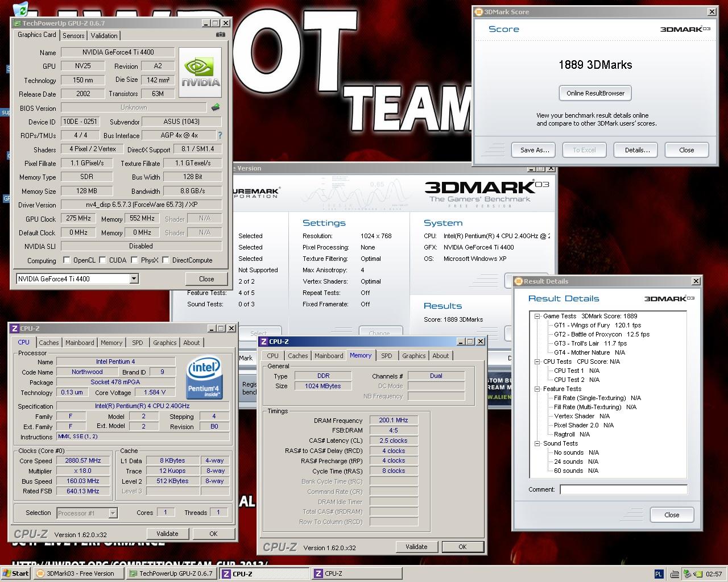Open the SPD tab in the Memory CPU-Z window
The image size is (728, 582).
pyautogui.click(x=387, y=356)
